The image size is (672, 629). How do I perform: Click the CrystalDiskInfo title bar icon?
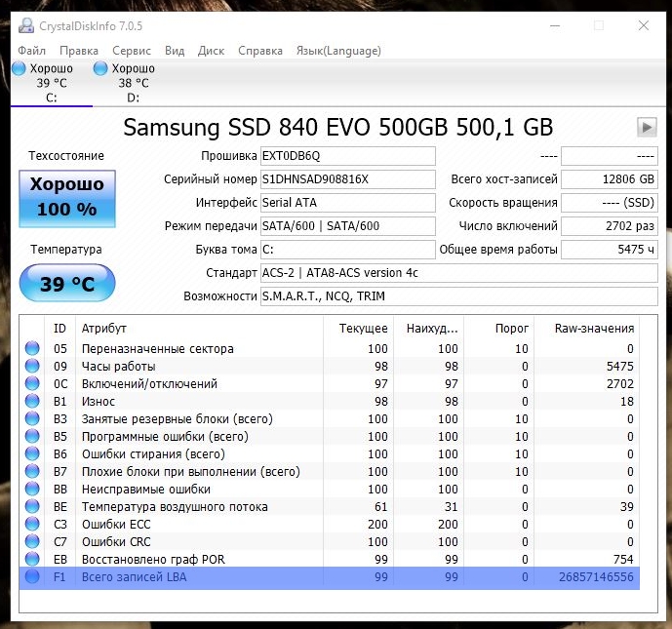(26, 25)
